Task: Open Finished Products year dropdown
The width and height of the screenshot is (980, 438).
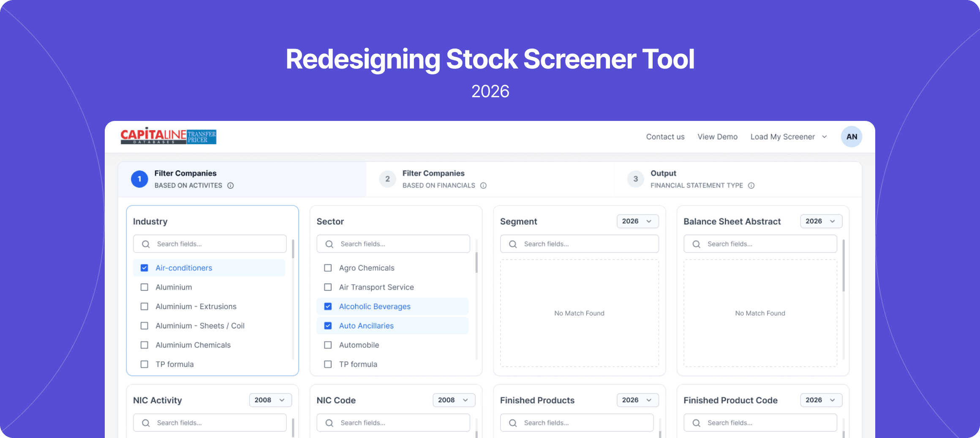Action: [x=637, y=400]
